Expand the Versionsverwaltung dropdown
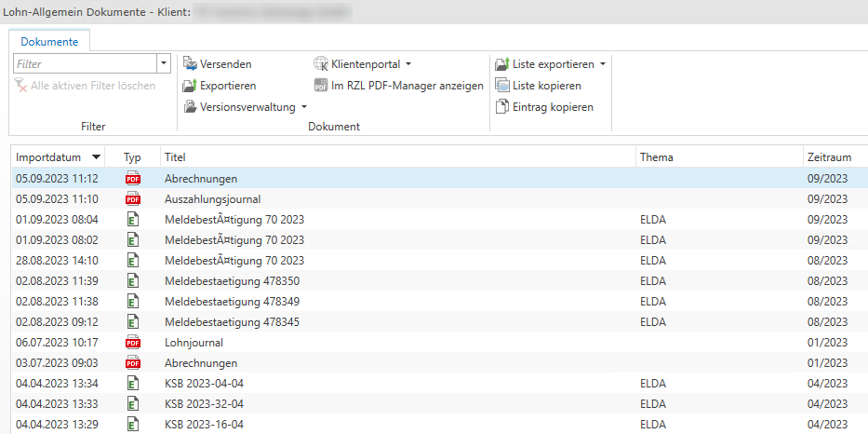Screen dimensions: 868x434 point(304,107)
